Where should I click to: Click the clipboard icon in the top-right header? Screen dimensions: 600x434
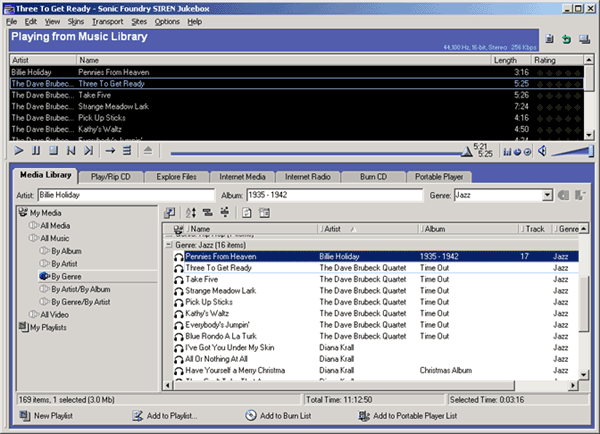549,39
